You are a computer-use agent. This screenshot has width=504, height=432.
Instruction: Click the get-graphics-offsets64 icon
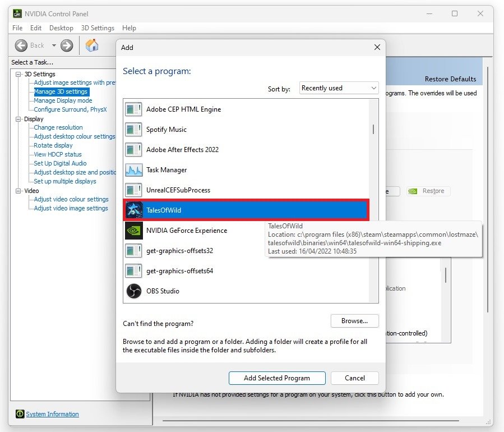pyautogui.click(x=133, y=271)
